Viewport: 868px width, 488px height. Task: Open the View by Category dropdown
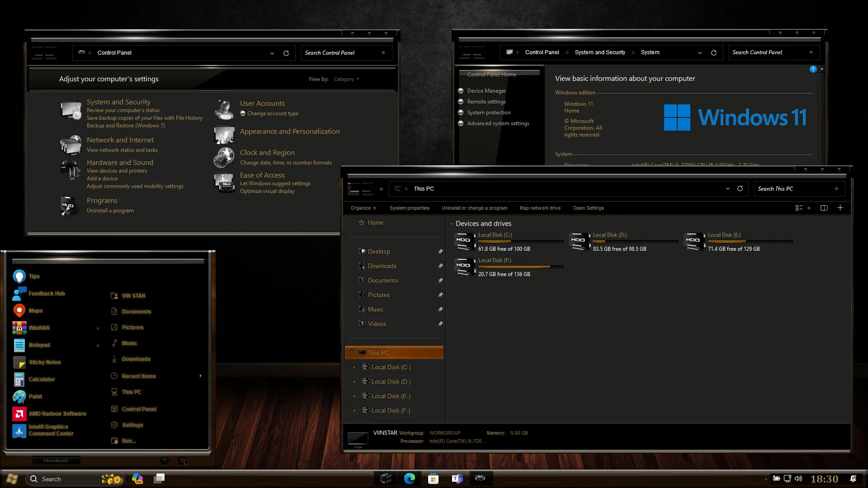(346, 79)
